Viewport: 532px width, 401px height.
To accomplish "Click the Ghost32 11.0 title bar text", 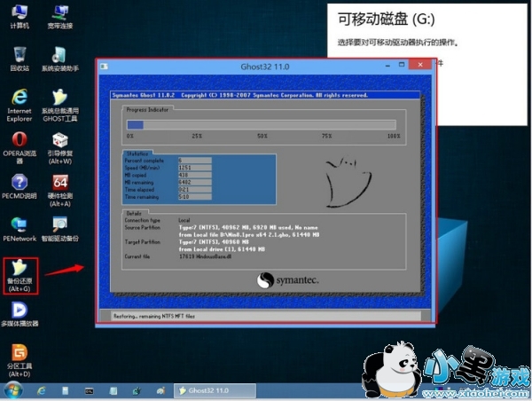I will [x=265, y=67].
